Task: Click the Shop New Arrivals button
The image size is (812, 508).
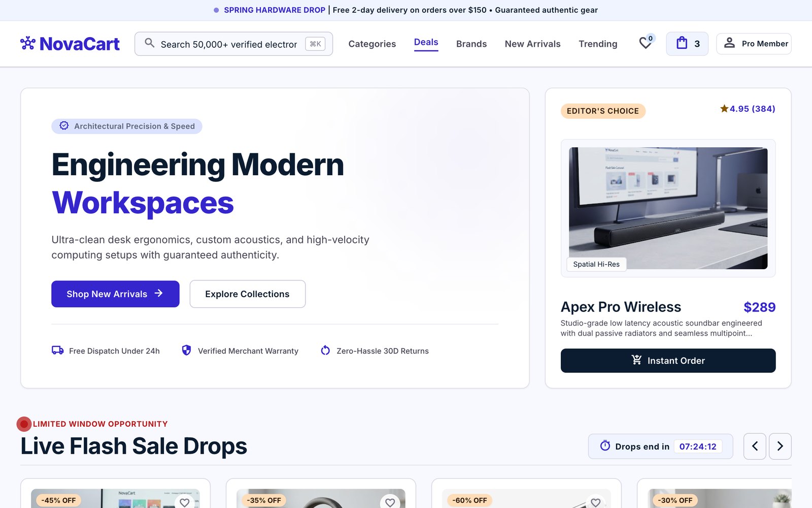Action: point(115,294)
